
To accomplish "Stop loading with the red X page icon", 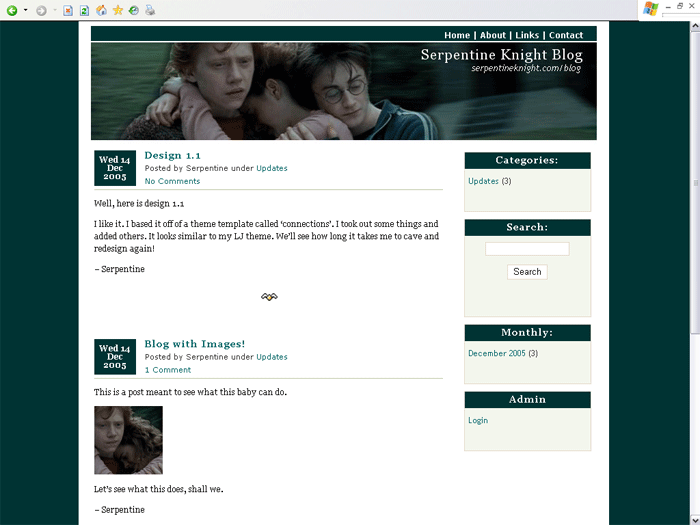I will point(68,10).
